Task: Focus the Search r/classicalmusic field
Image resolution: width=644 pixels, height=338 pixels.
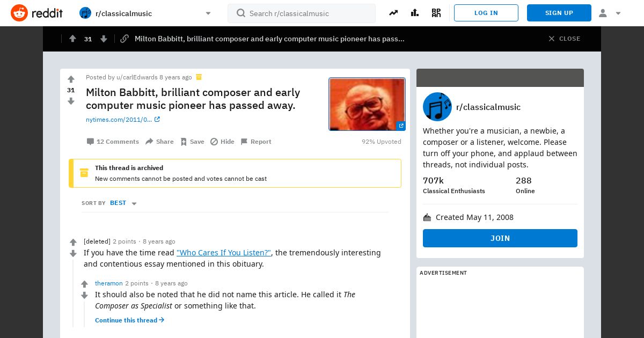Action: pyautogui.click(x=302, y=13)
